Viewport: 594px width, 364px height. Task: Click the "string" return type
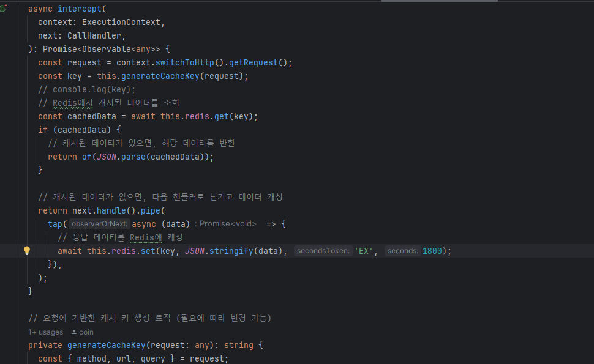[x=239, y=345]
